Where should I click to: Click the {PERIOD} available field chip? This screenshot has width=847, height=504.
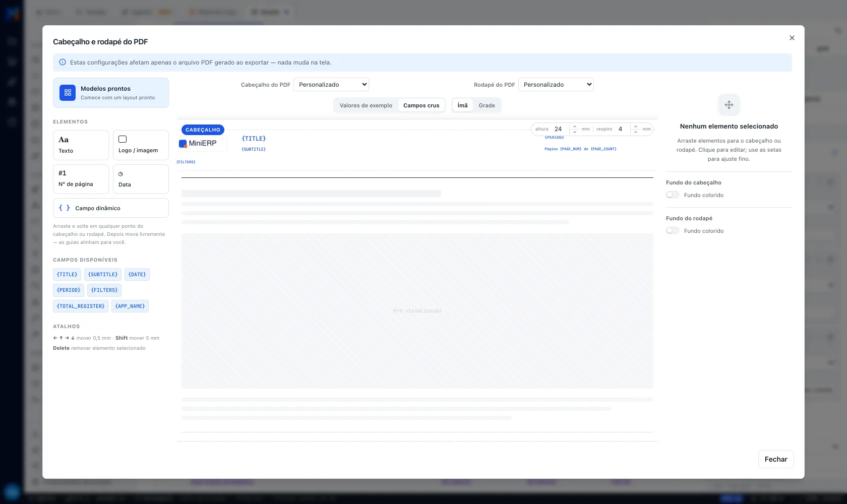click(x=69, y=290)
